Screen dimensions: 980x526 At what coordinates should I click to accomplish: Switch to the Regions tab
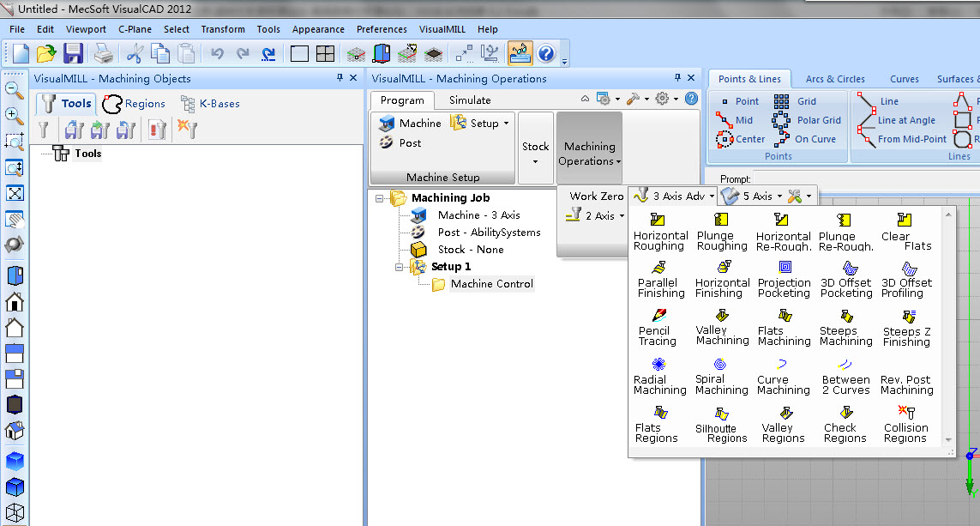135,104
